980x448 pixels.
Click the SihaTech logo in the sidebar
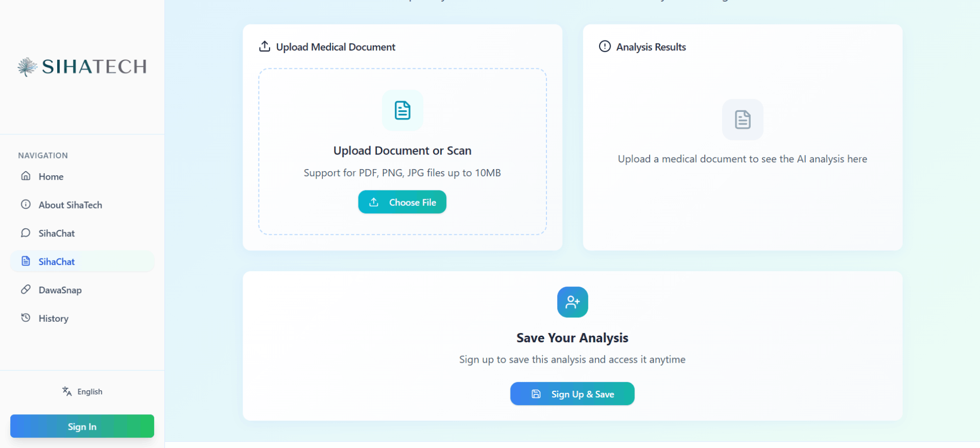[x=82, y=66]
